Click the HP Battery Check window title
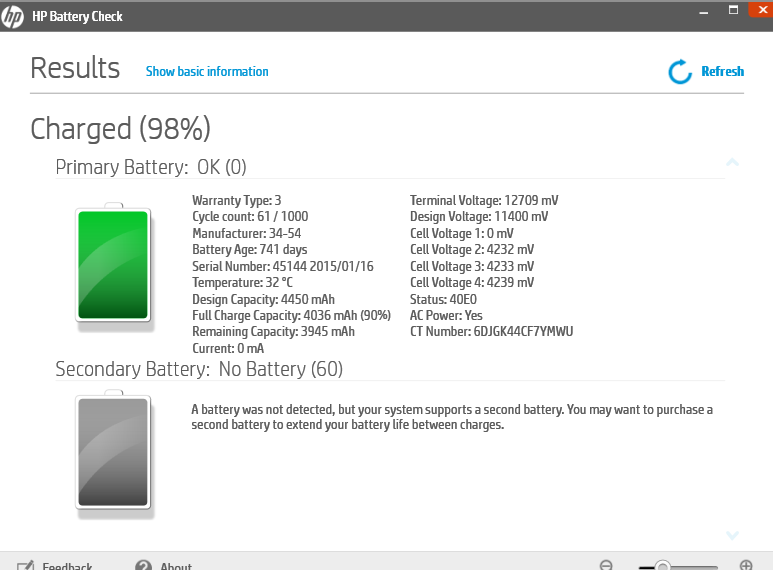The height and width of the screenshot is (570, 773). click(77, 17)
